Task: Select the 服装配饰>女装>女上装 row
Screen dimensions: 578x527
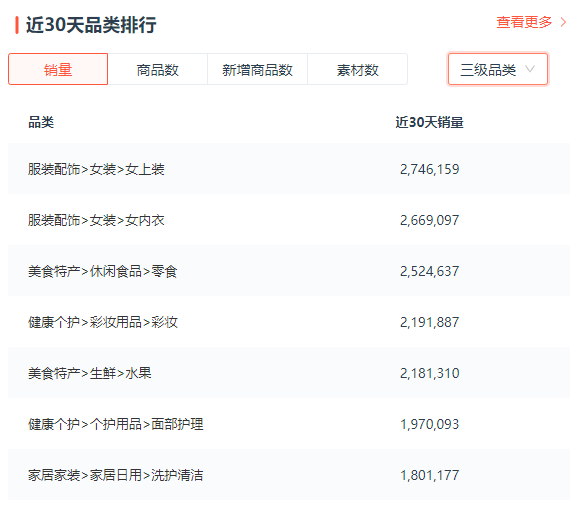Action: pos(289,169)
